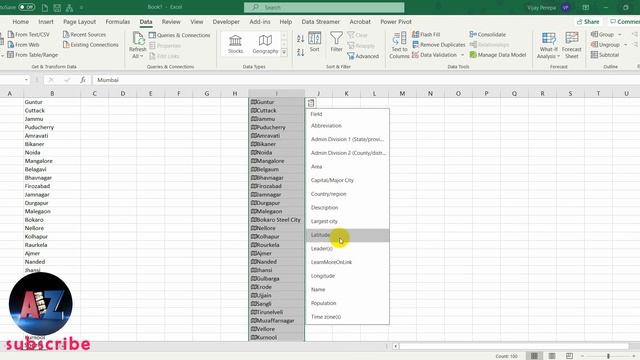Click the Data Validation button

tap(435, 55)
